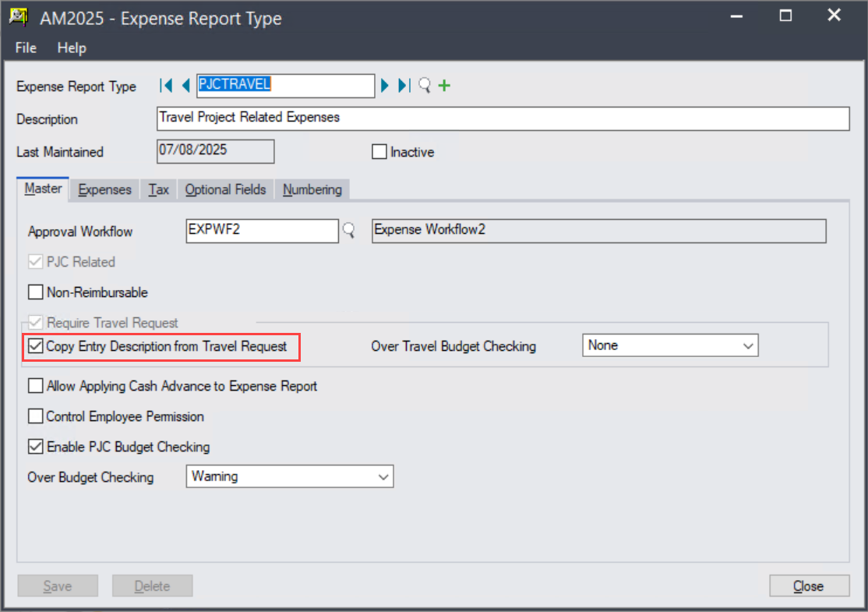Switch to the Expenses tab
The width and height of the screenshot is (868, 612).
pos(104,190)
